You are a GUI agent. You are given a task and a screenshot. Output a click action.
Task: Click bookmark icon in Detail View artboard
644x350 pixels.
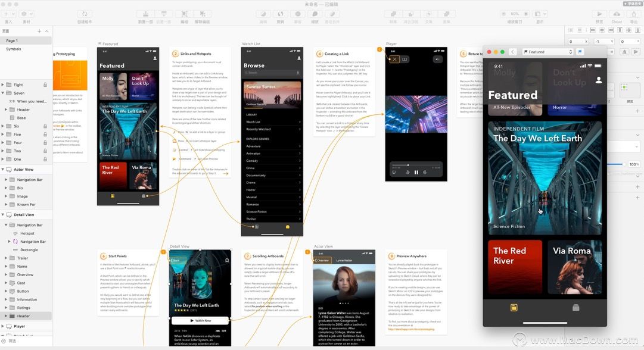click(227, 260)
